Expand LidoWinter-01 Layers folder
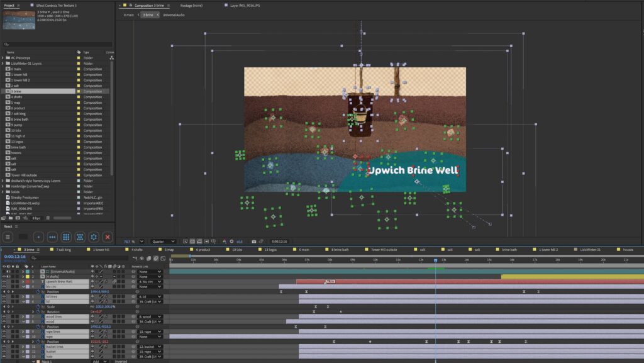 [3, 64]
